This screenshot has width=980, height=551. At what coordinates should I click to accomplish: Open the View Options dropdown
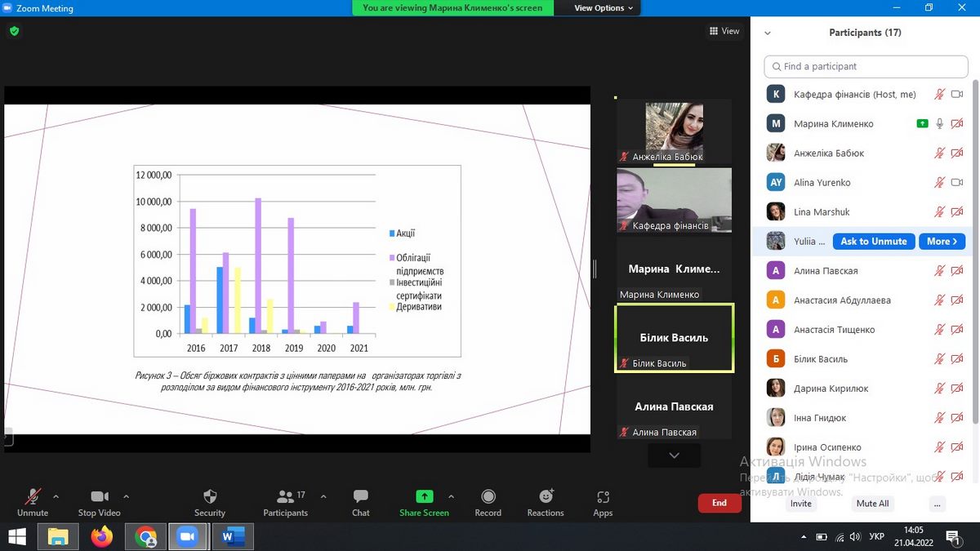tap(604, 8)
